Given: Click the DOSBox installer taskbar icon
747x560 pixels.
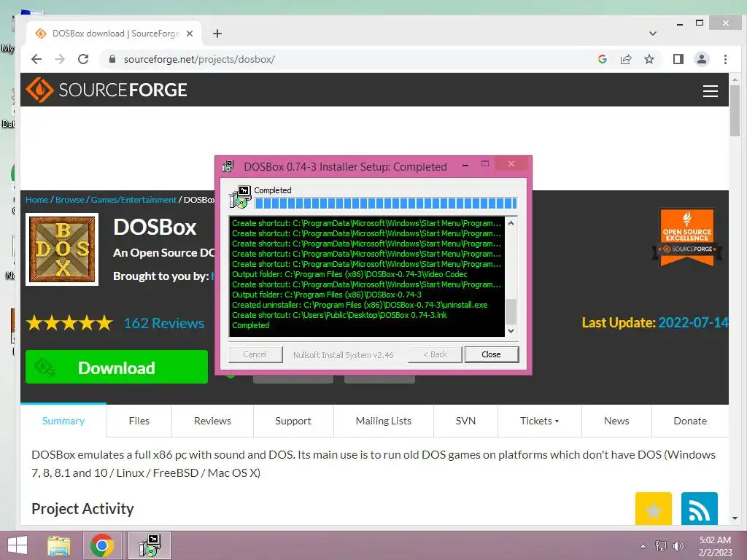Looking at the screenshot, I should [150, 545].
